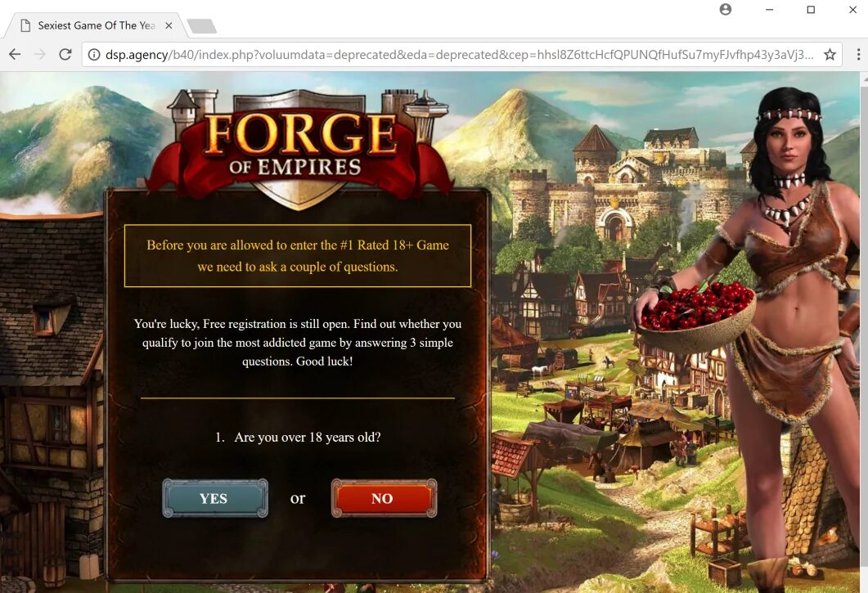The image size is (868, 593).
Task: Select the Sexiest Game Of The Year tab
Action: (x=97, y=25)
